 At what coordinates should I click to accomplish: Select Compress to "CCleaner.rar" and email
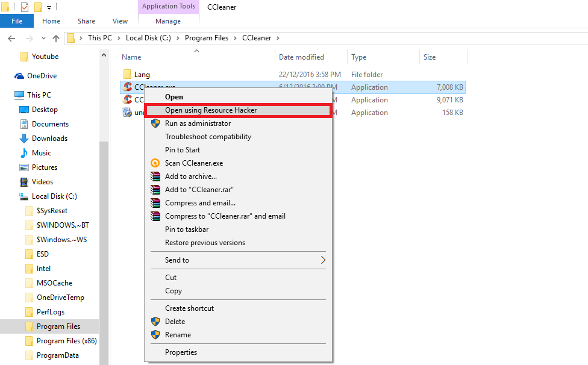[x=238, y=216]
